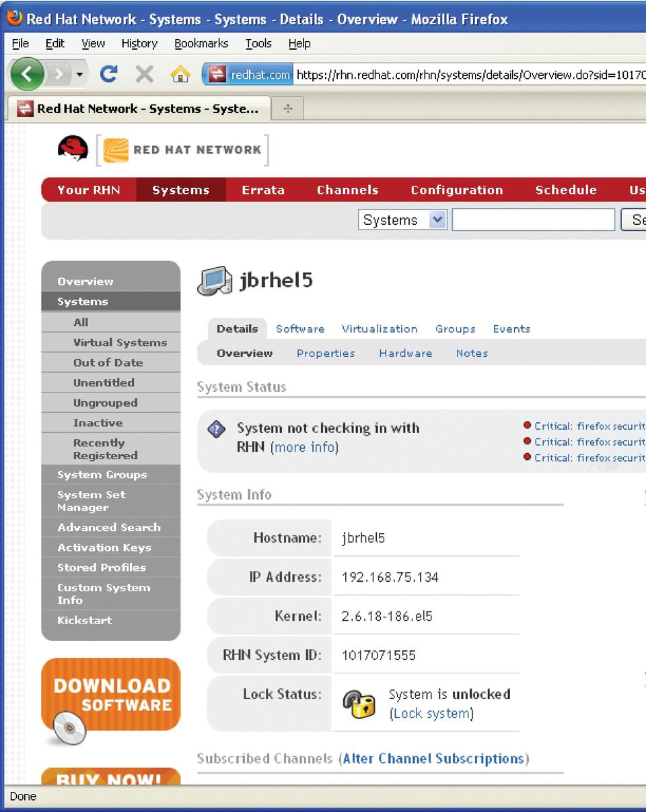Select Out of Date in sidebar
The image size is (646, 812).
pyautogui.click(x=108, y=362)
